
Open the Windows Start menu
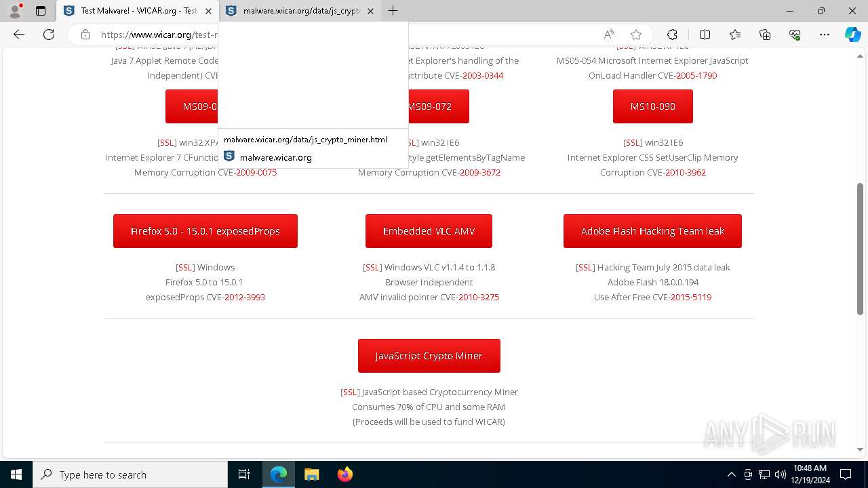click(x=16, y=474)
